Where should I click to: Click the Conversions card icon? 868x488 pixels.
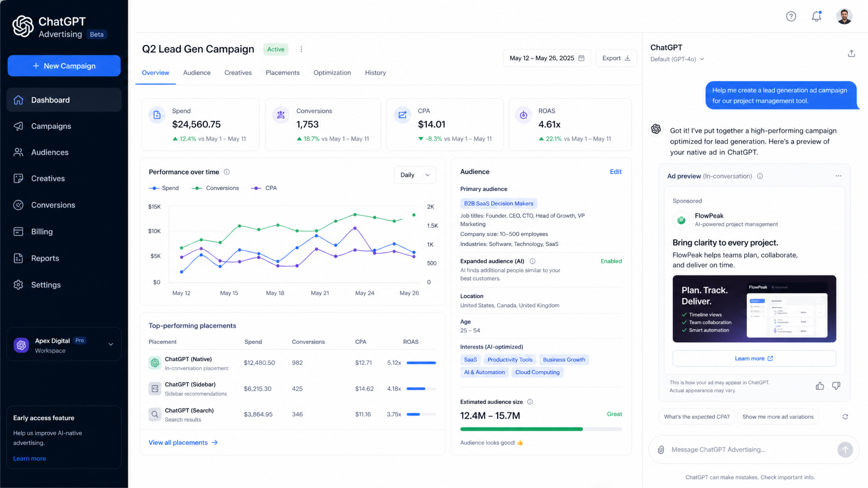click(x=281, y=115)
